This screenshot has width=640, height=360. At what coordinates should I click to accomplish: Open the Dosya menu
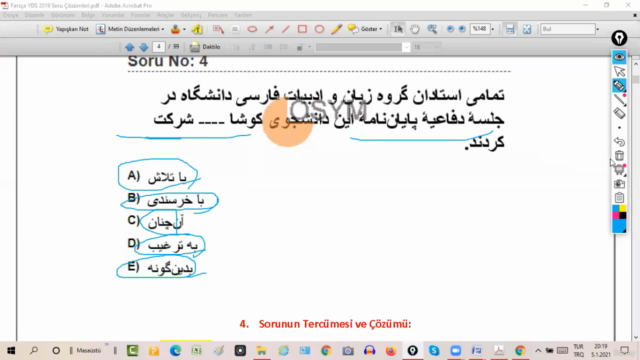click(x=11, y=15)
